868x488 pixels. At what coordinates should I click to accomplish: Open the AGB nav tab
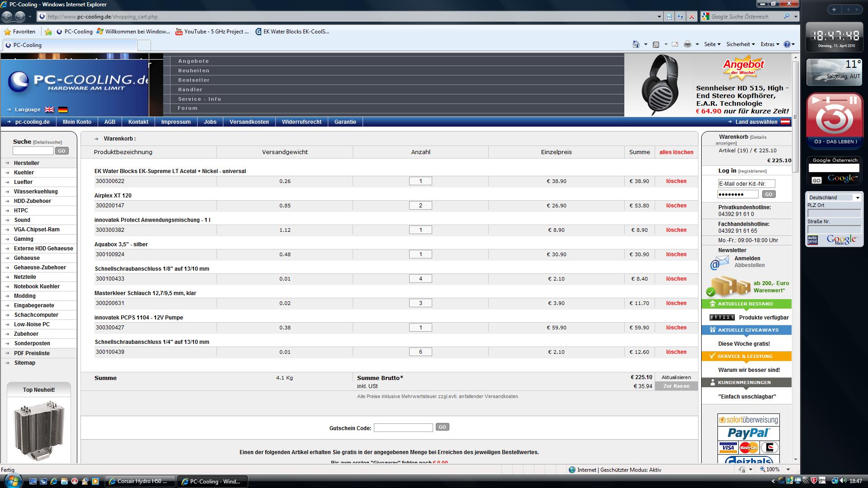tap(110, 122)
